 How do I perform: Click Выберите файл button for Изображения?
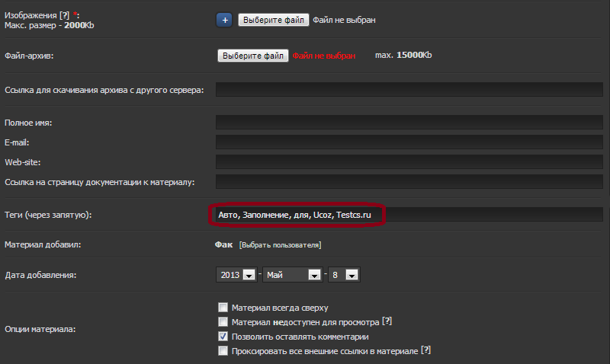(274, 20)
